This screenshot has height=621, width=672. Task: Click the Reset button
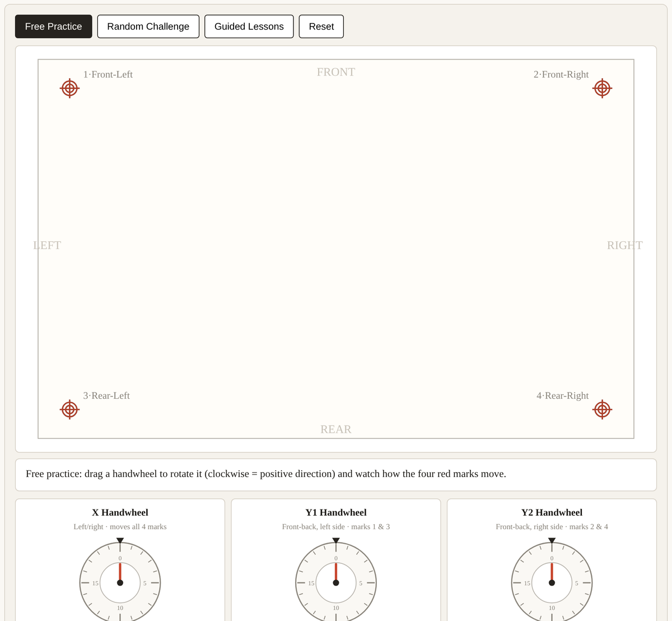(321, 26)
